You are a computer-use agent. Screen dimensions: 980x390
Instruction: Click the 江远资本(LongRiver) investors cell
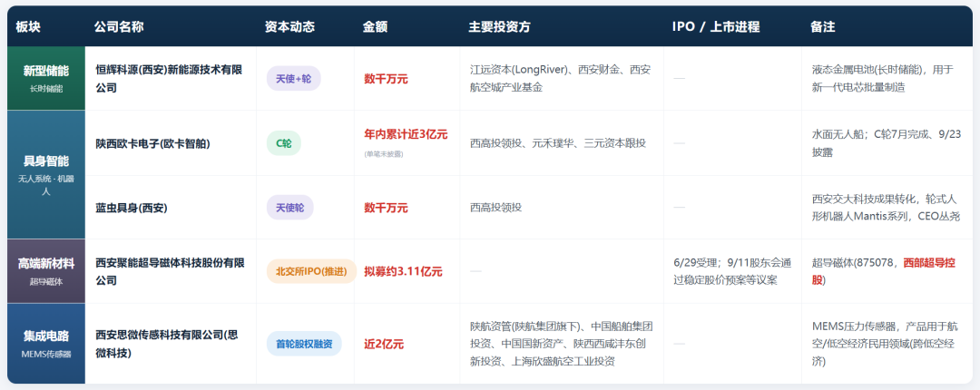[x=561, y=79]
